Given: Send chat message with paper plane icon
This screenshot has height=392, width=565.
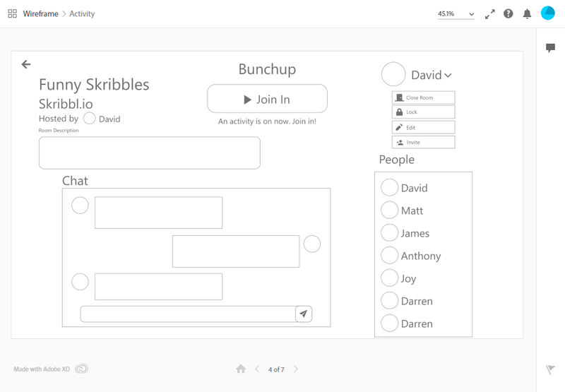Looking at the screenshot, I should [x=304, y=314].
